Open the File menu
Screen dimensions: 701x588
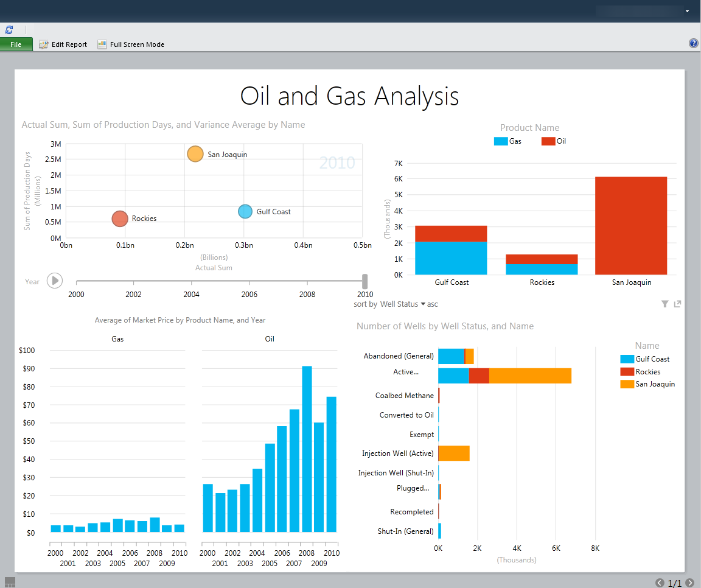coord(16,44)
